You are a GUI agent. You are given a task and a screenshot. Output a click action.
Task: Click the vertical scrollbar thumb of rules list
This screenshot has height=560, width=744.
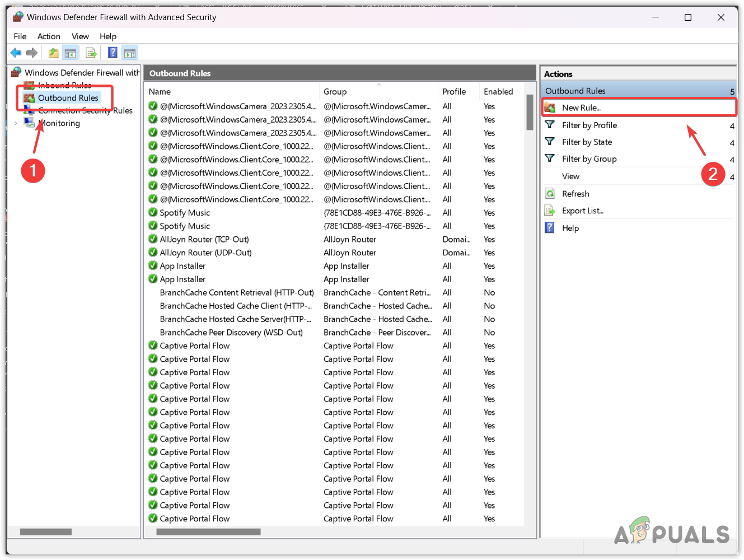tap(530, 112)
